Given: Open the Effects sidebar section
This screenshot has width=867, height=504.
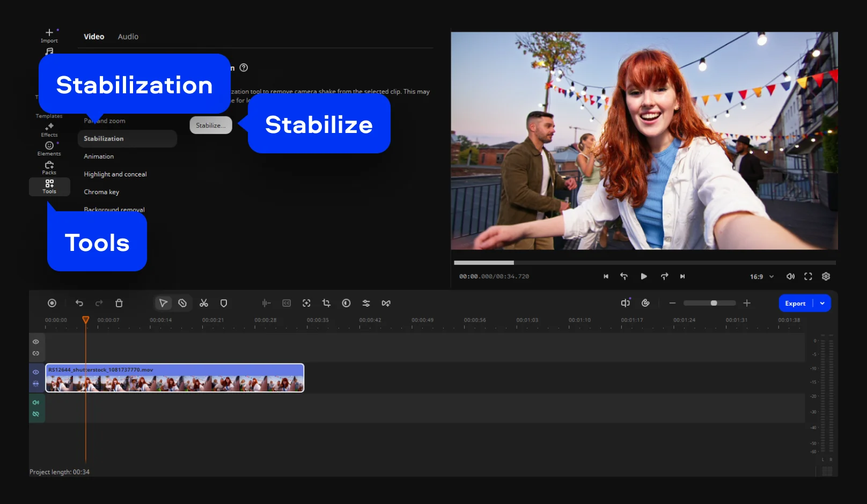Looking at the screenshot, I should (x=49, y=130).
